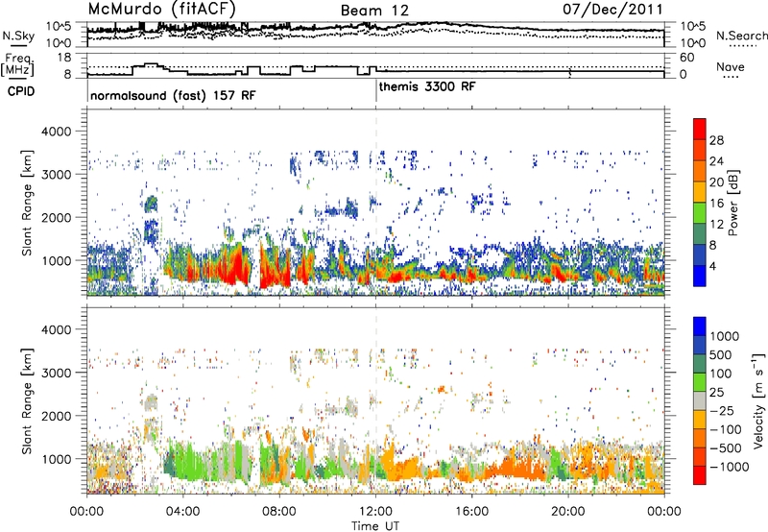768x532 pixels.
Task: Click the 'Beam 12' heading
Action: click(374, 11)
